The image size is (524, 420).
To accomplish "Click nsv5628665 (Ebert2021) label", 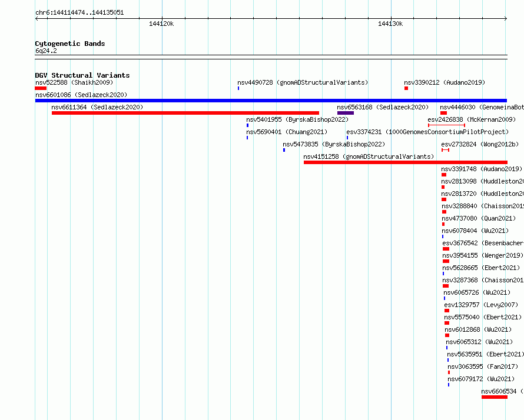I will click(481, 268).
